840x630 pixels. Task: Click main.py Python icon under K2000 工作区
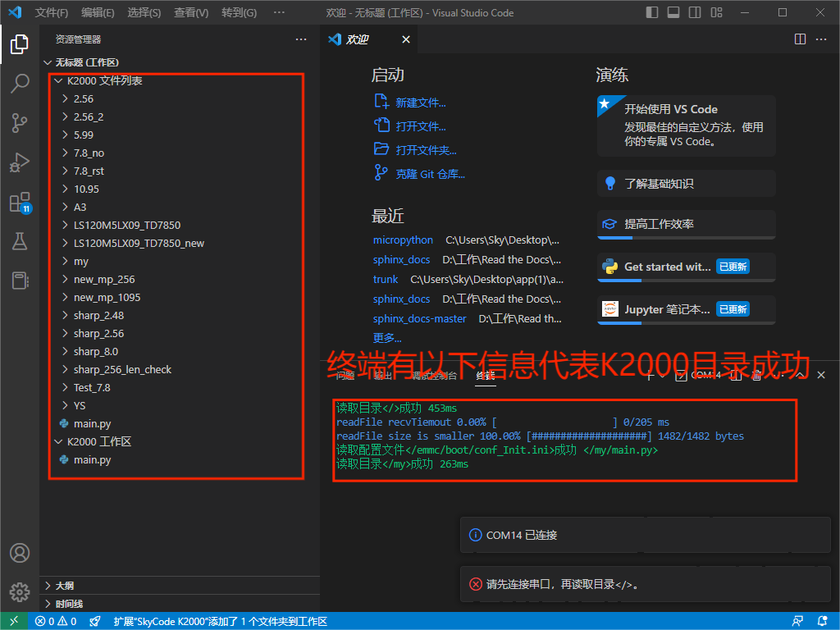(64, 459)
